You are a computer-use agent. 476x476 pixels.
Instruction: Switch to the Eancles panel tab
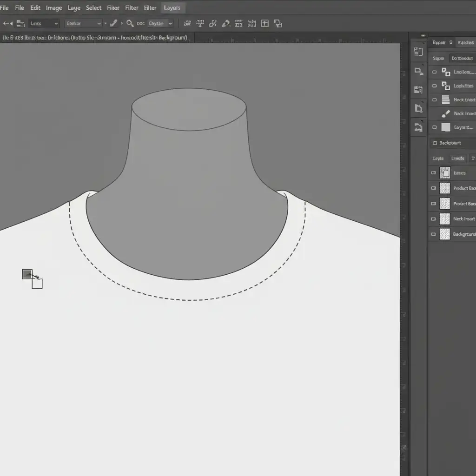(465, 43)
